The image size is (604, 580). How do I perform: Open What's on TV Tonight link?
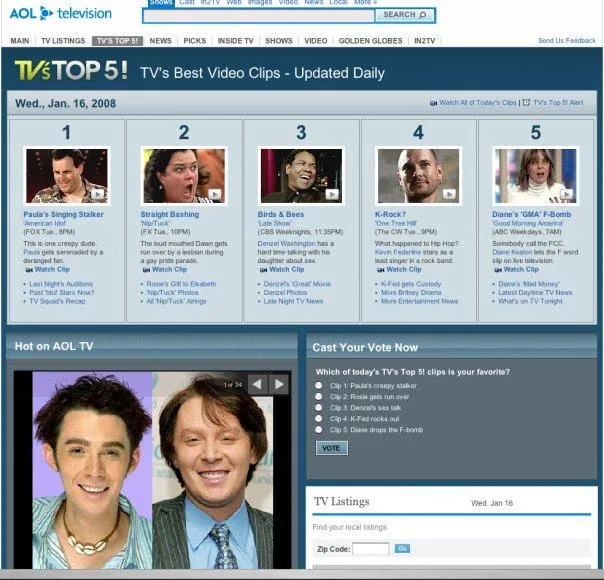[530, 301]
